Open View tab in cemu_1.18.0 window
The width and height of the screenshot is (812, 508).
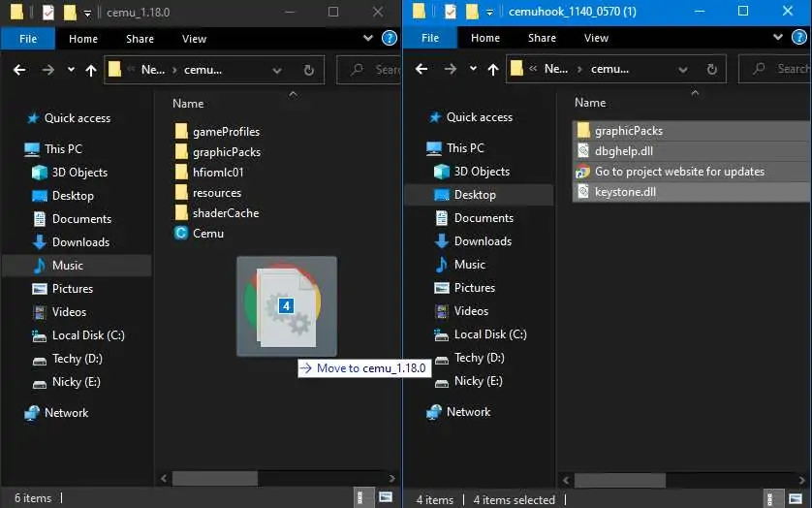(x=194, y=39)
